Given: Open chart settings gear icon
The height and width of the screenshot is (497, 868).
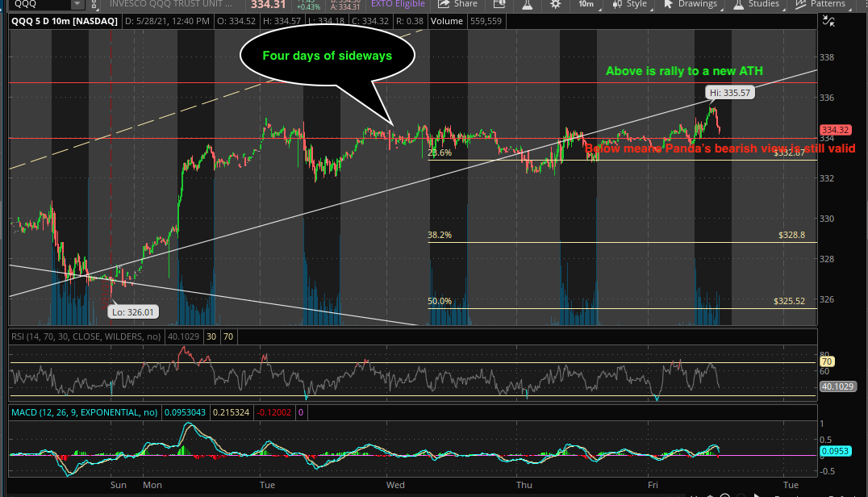Looking at the screenshot, I should (x=555, y=4).
